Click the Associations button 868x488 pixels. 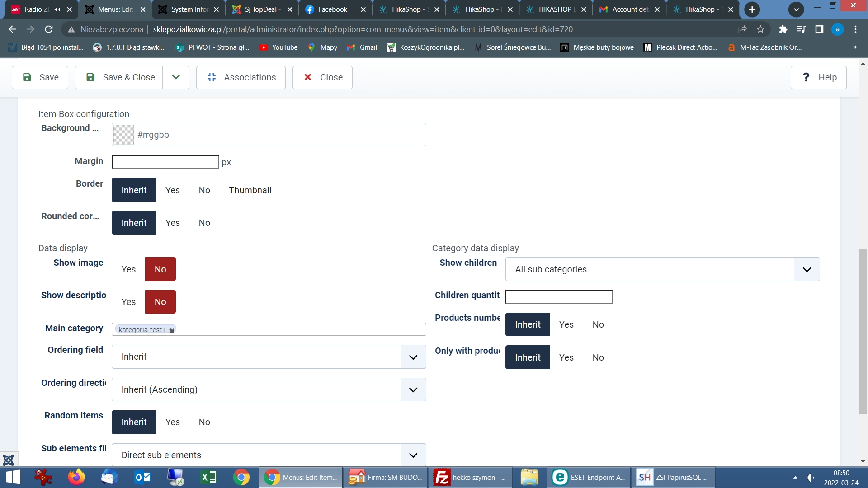(241, 77)
